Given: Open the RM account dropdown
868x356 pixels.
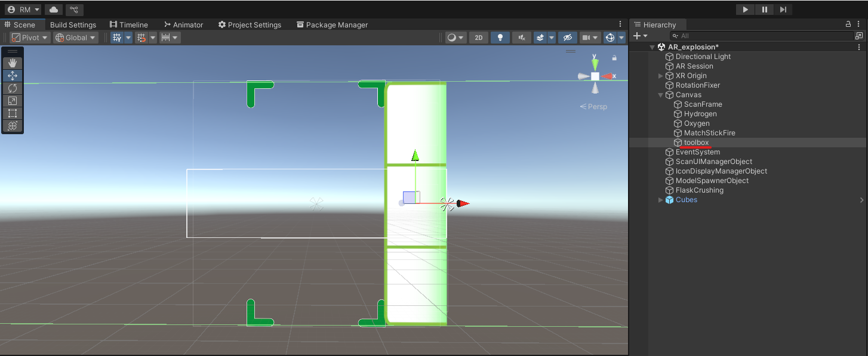Looking at the screenshot, I should point(23,10).
